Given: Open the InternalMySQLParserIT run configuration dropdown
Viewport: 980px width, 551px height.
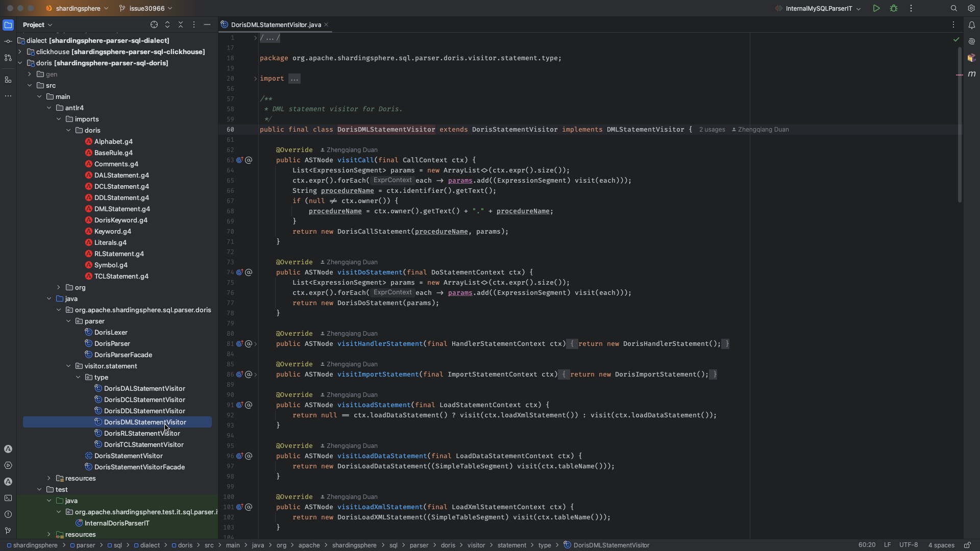Looking at the screenshot, I should point(819,8).
